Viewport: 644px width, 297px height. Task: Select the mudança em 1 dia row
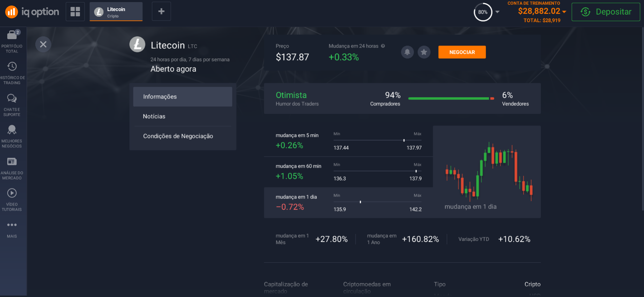(348, 203)
